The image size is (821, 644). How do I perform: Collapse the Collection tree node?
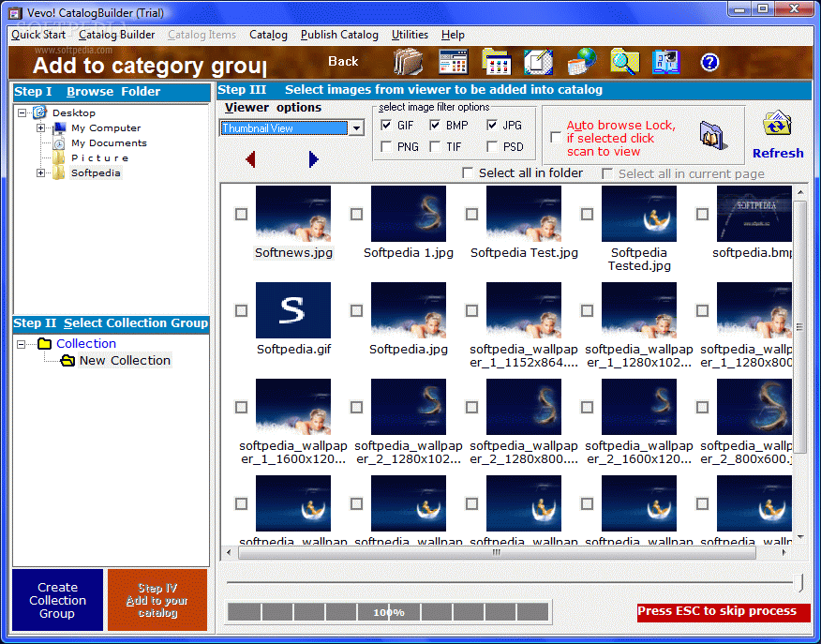pyautogui.click(x=21, y=344)
